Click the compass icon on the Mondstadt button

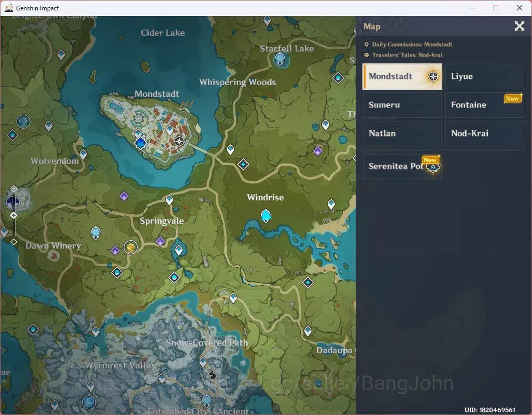(433, 76)
